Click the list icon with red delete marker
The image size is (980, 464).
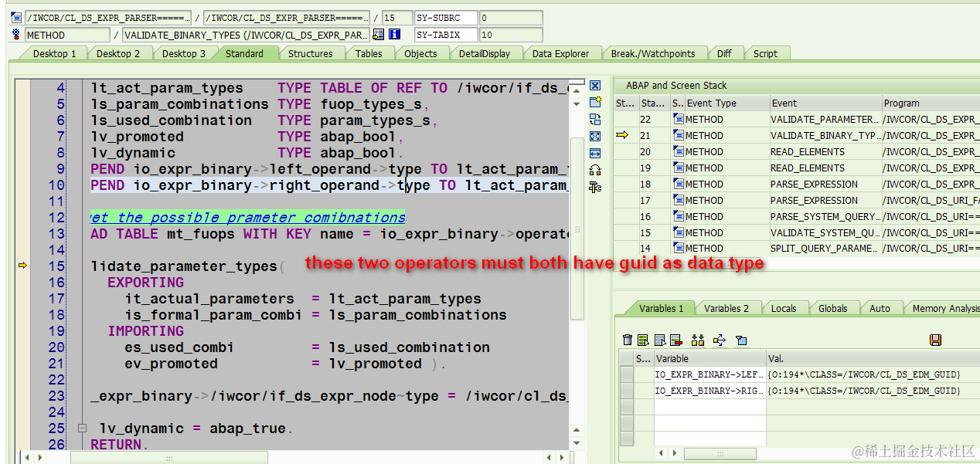(675, 340)
